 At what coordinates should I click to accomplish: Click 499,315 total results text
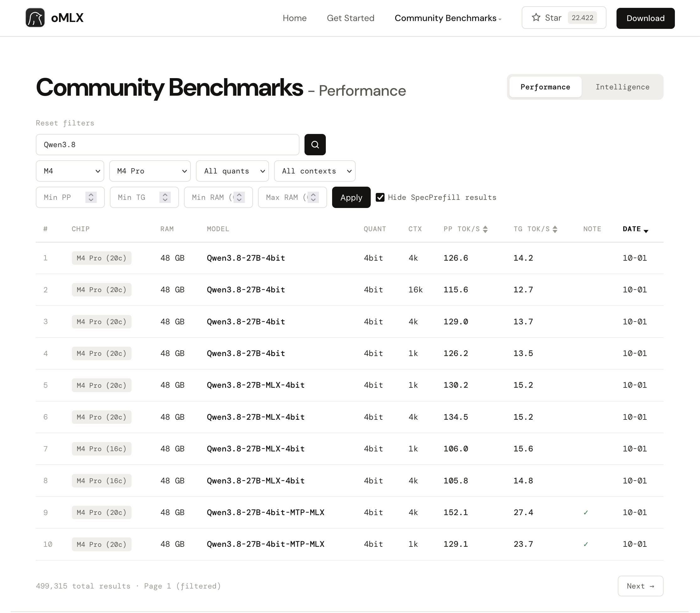pyautogui.click(x=83, y=586)
